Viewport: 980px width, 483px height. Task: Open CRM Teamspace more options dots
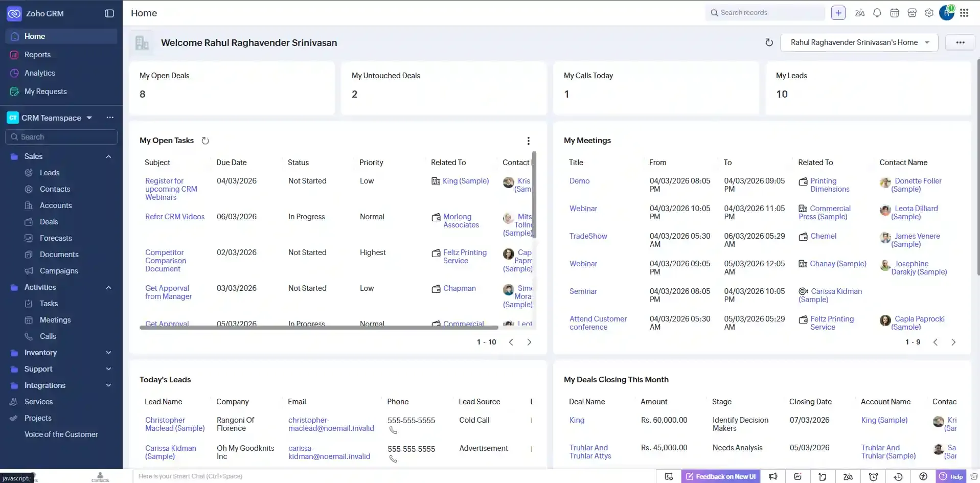click(110, 118)
